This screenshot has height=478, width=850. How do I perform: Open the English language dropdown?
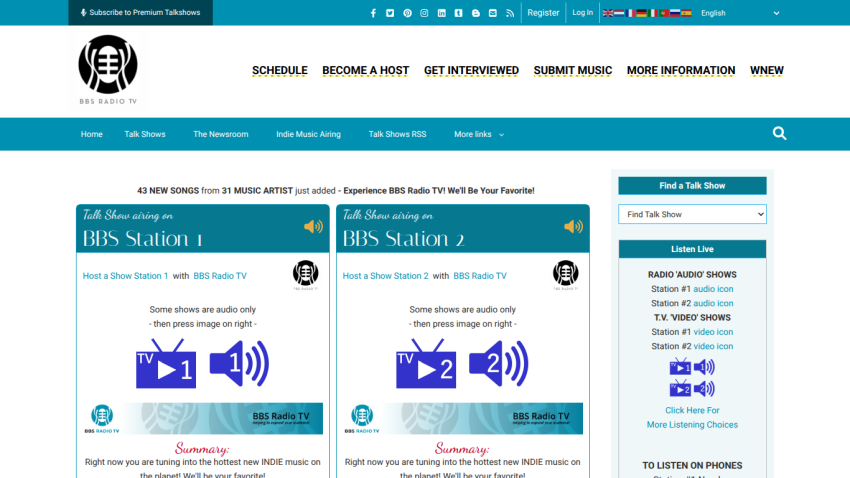(x=739, y=13)
